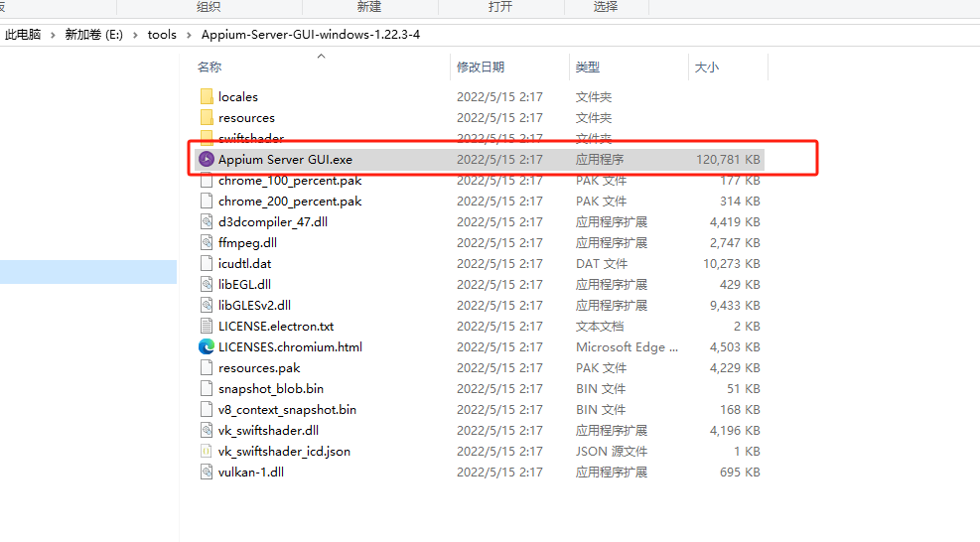Click the 695 KB size of vulkan-1.dll
Screen dimensions: 980x542
[740, 472]
